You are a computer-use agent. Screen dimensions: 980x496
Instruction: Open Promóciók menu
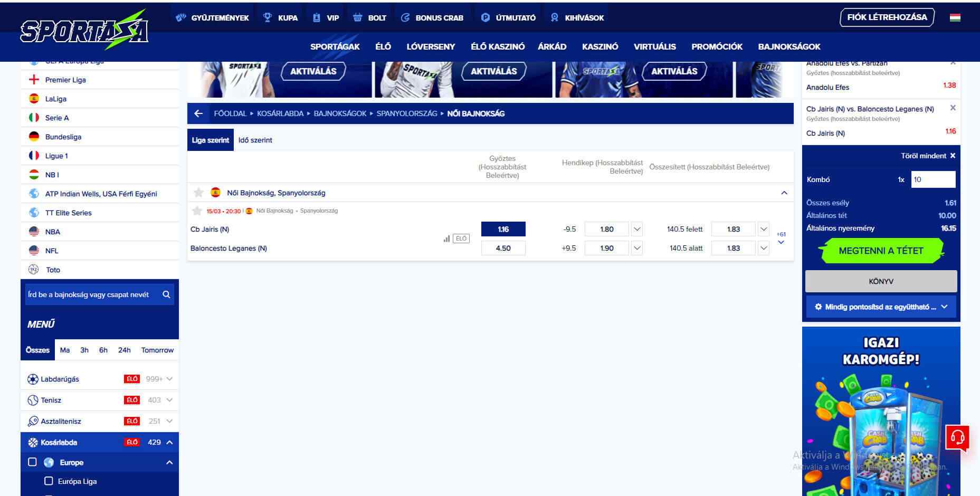coord(717,46)
